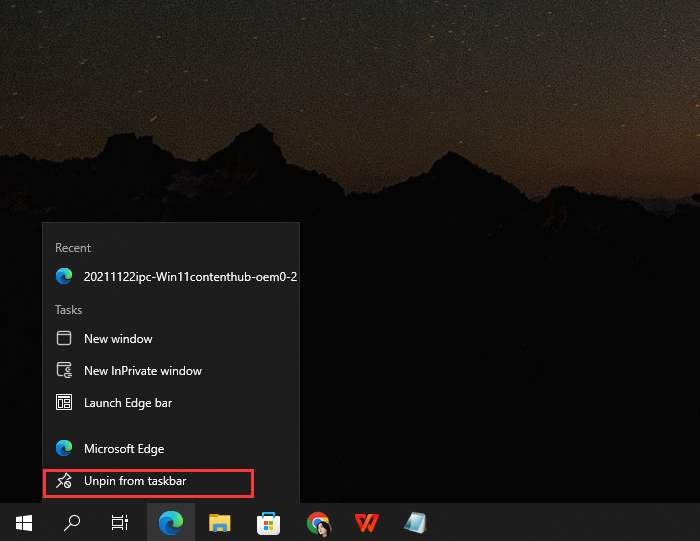This screenshot has height=541, width=700.
Task: Click the Microsoft Edge taskbar icon
Action: tap(171, 522)
